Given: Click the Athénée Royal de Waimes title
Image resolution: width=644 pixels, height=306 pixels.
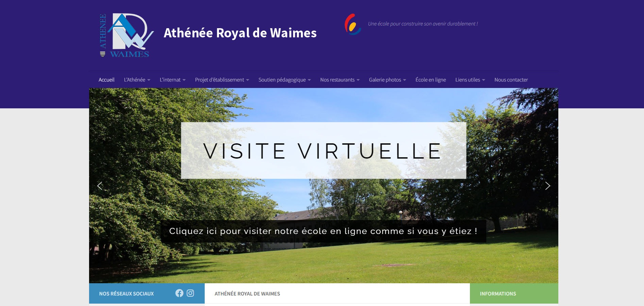Looking at the screenshot, I should point(240,33).
